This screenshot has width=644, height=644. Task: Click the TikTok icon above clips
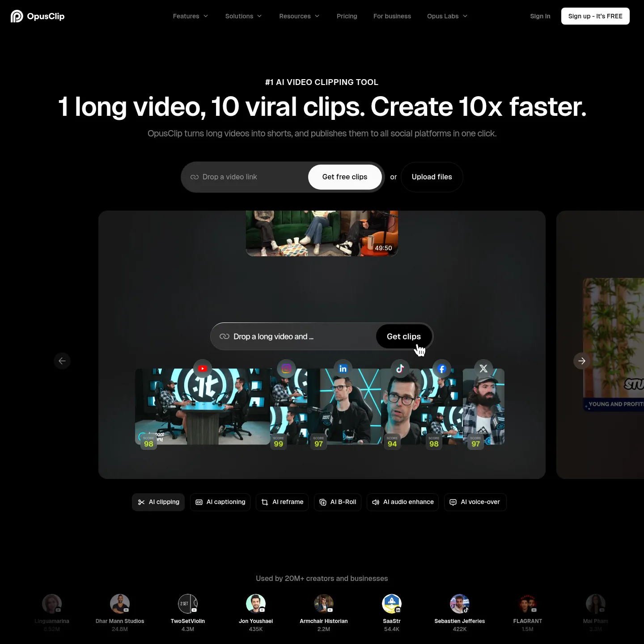pos(400,369)
